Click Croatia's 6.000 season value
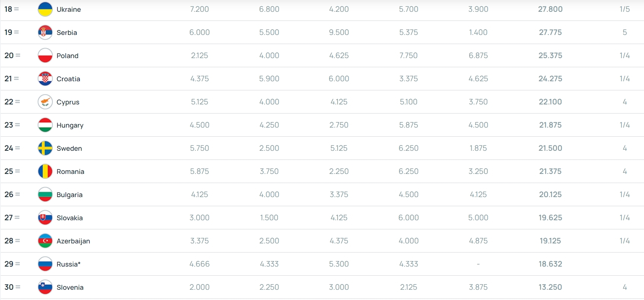 point(339,79)
